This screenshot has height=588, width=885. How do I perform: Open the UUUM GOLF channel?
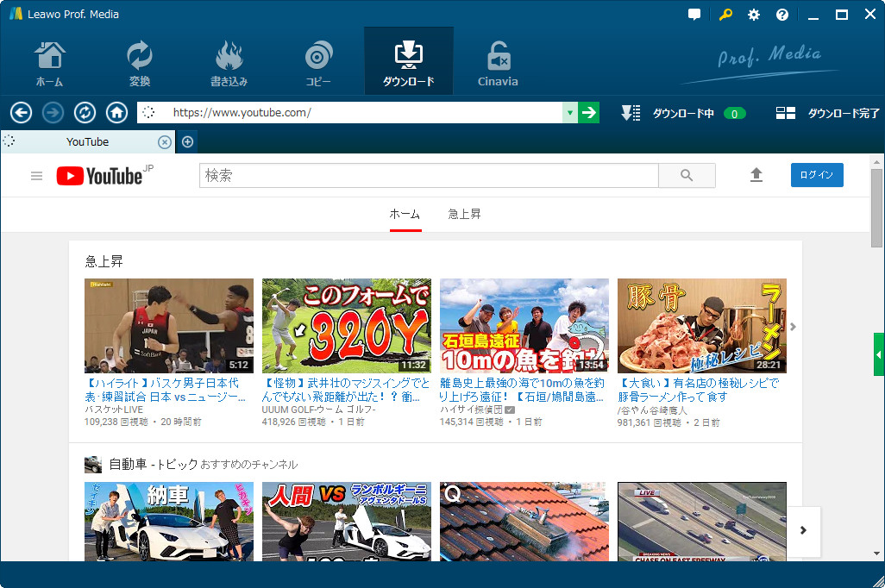[319, 410]
